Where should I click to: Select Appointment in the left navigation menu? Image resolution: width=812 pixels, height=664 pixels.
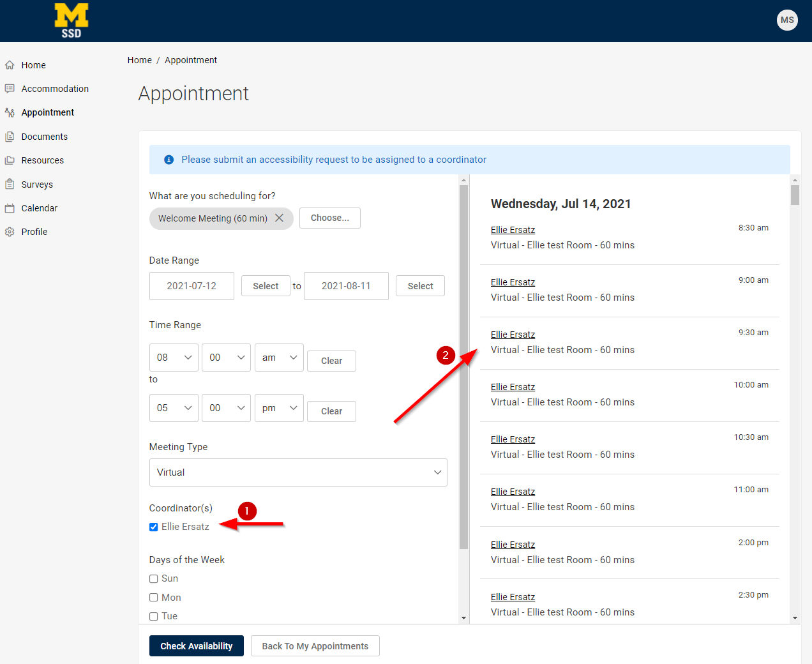[45, 112]
